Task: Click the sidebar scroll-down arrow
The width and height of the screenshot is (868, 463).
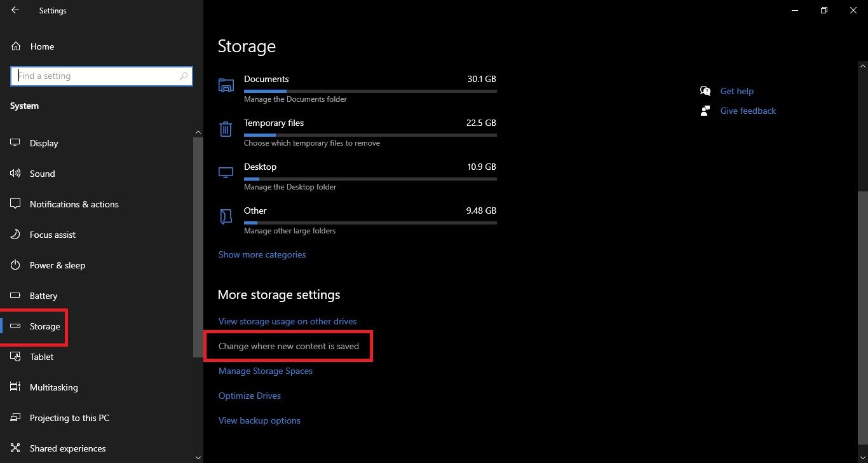Action: (198, 457)
